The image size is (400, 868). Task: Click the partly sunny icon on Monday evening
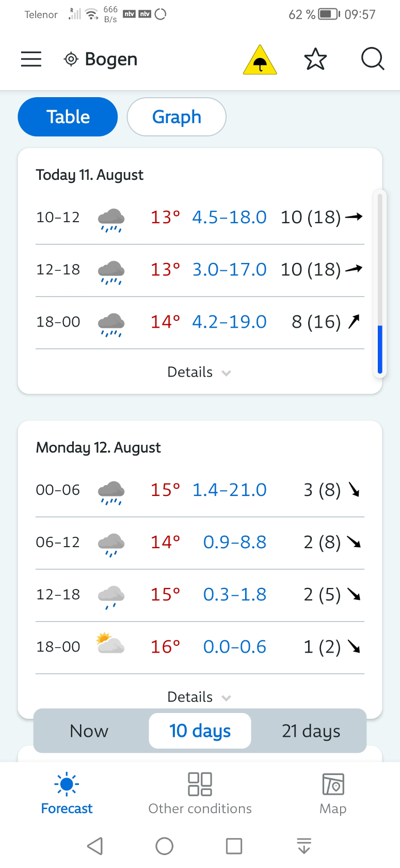click(x=110, y=643)
